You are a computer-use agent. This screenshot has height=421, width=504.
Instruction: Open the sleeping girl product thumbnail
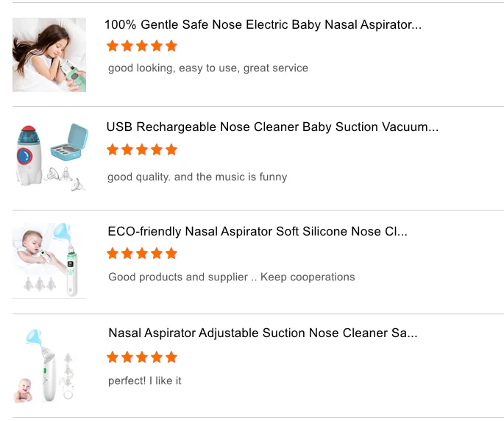[49, 55]
